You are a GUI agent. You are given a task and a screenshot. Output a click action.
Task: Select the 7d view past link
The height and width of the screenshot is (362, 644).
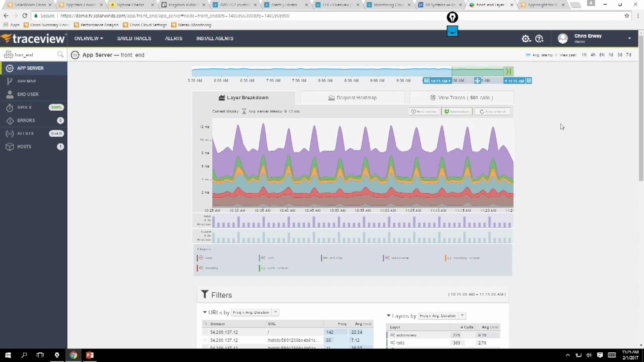click(629, 55)
